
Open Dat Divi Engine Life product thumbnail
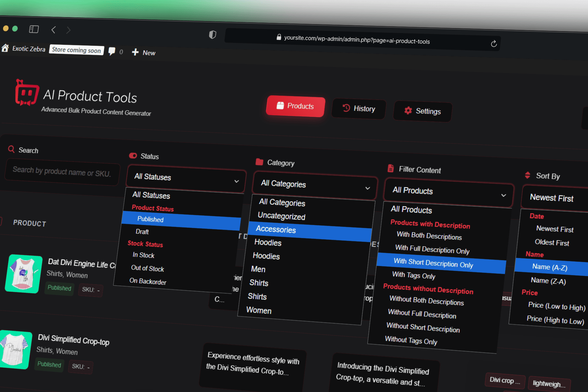point(24,274)
